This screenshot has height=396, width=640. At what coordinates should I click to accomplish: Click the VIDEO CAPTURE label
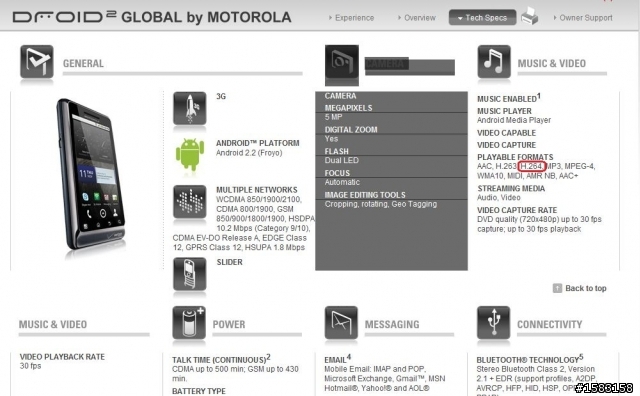tap(507, 145)
